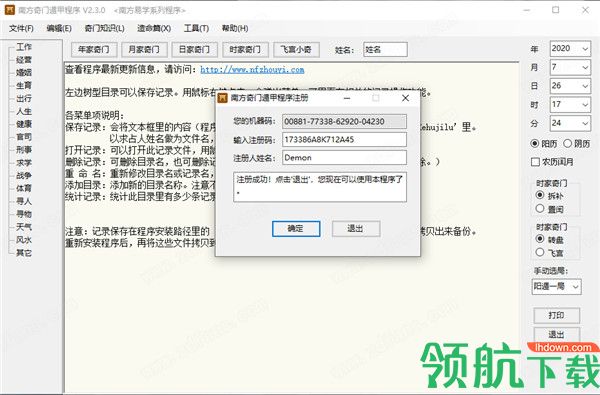The height and width of the screenshot is (395, 600).
Task: Open the 时 dropdown showing 17
Action: tap(570, 104)
